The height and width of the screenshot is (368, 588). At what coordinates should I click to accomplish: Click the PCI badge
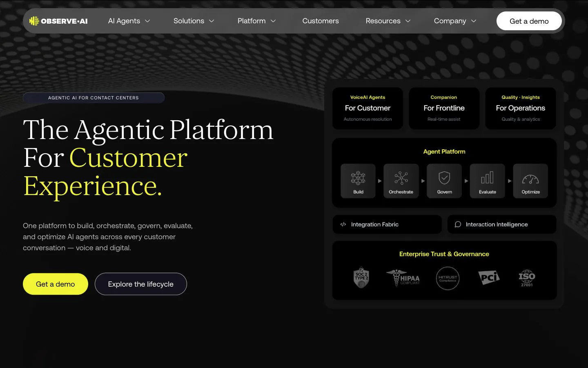tap(489, 278)
